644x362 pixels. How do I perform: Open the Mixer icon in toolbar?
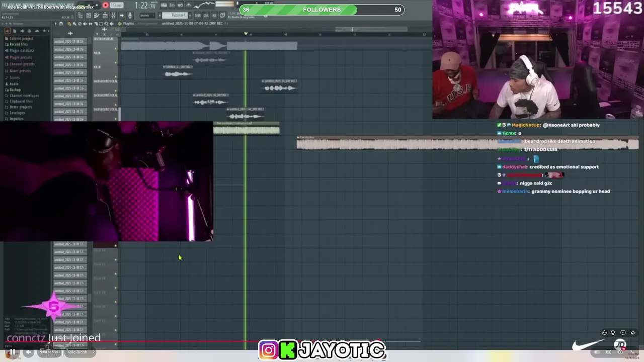click(x=113, y=15)
